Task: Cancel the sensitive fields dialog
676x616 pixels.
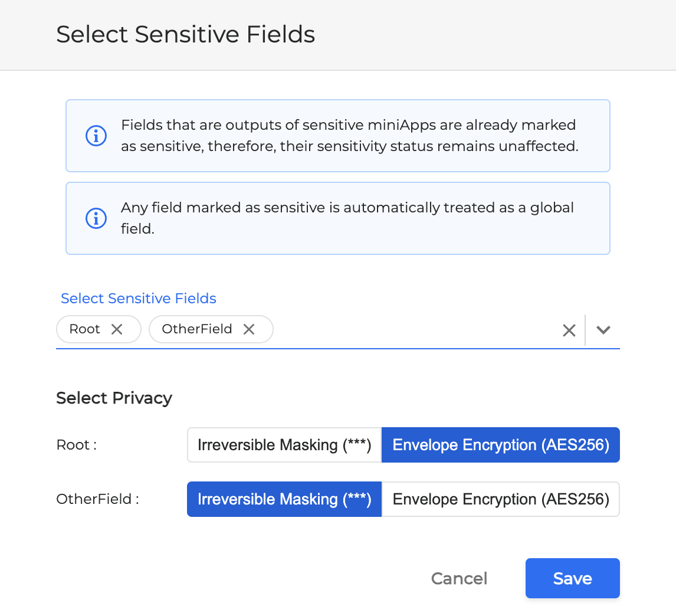Action: [459, 578]
